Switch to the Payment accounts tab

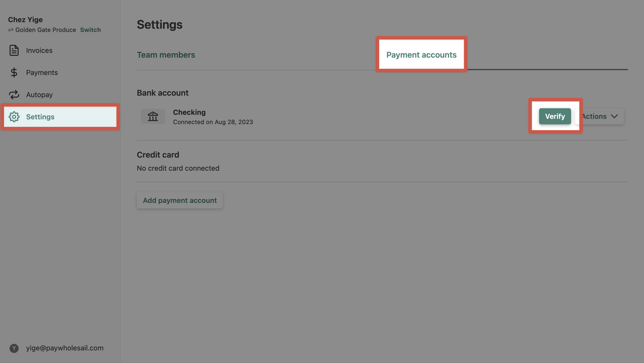pos(421,55)
